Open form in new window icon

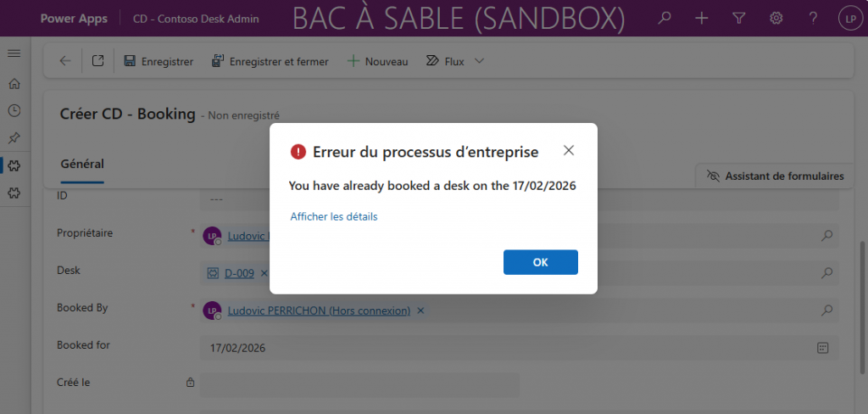click(x=98, y=61)
